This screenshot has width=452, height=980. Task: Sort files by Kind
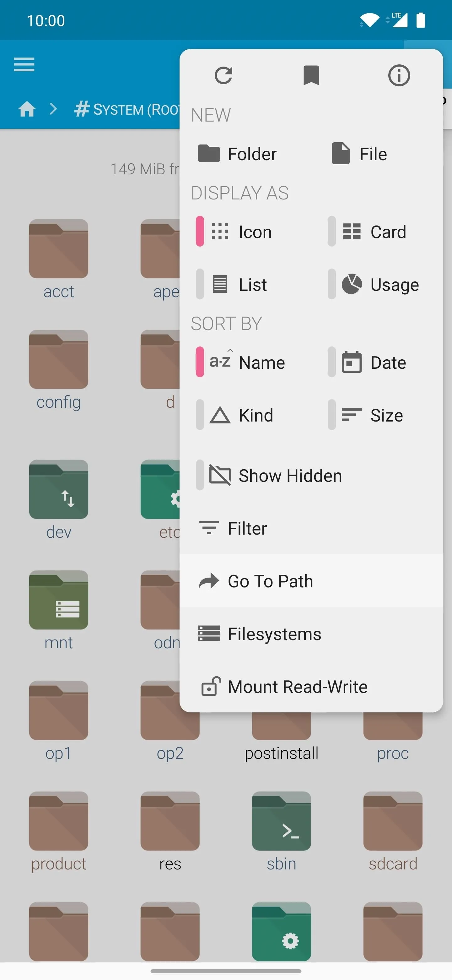click(x=241, y=415)
